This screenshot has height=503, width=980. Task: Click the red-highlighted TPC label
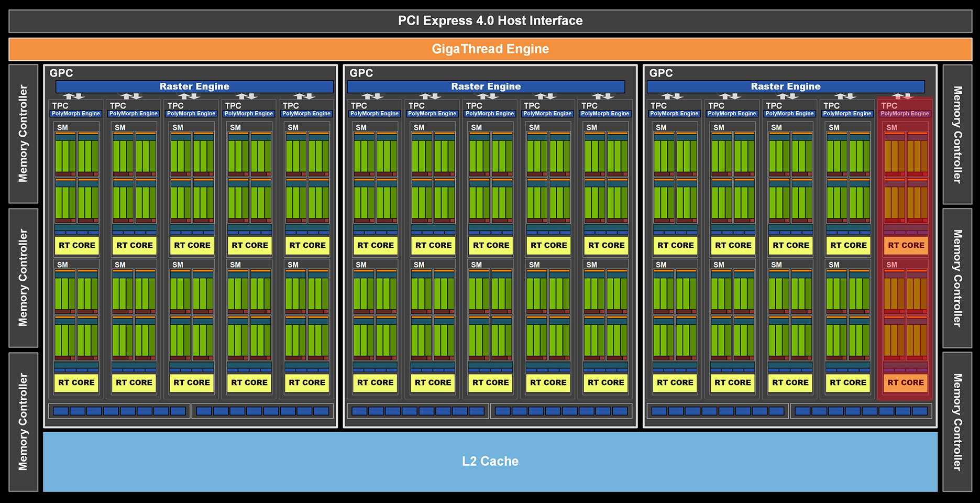coord(889,106)
